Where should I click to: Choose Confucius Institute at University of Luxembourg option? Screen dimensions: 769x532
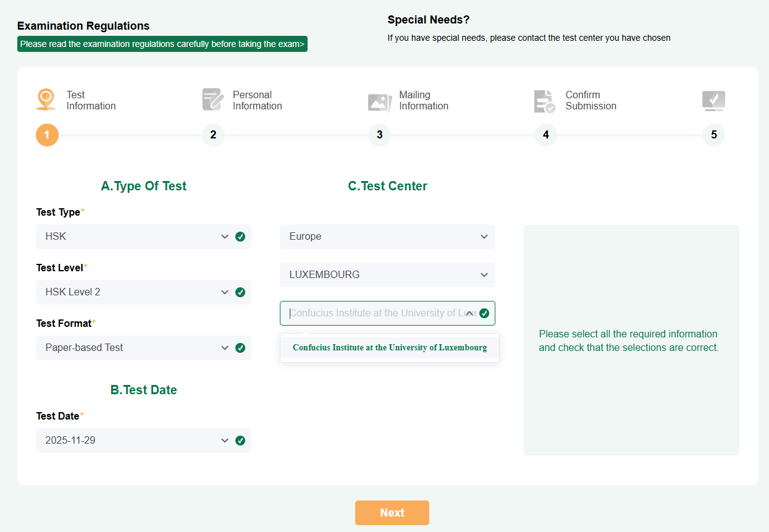(390, 348)
